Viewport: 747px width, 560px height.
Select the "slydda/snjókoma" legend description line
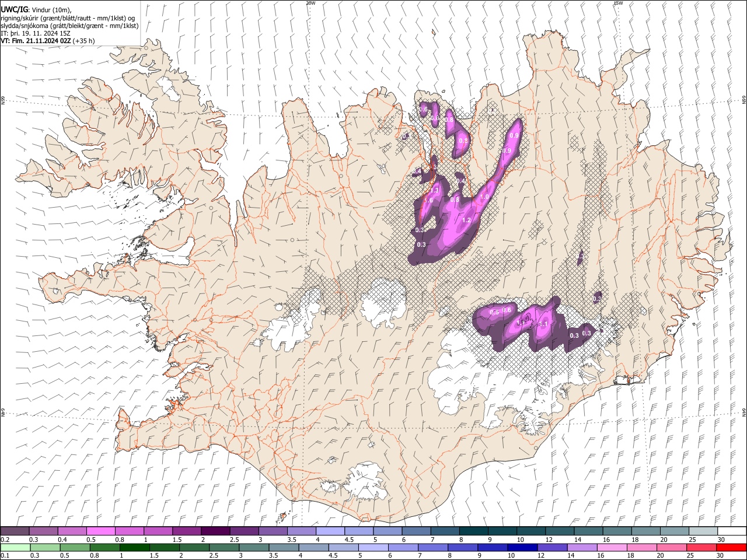pyautogui.click(x=70, y=26)
